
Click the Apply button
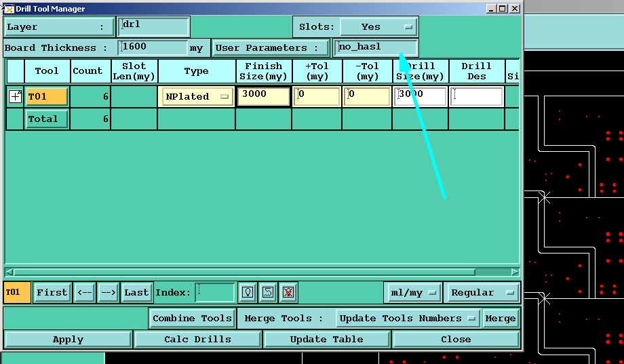[x=68, y=340]
